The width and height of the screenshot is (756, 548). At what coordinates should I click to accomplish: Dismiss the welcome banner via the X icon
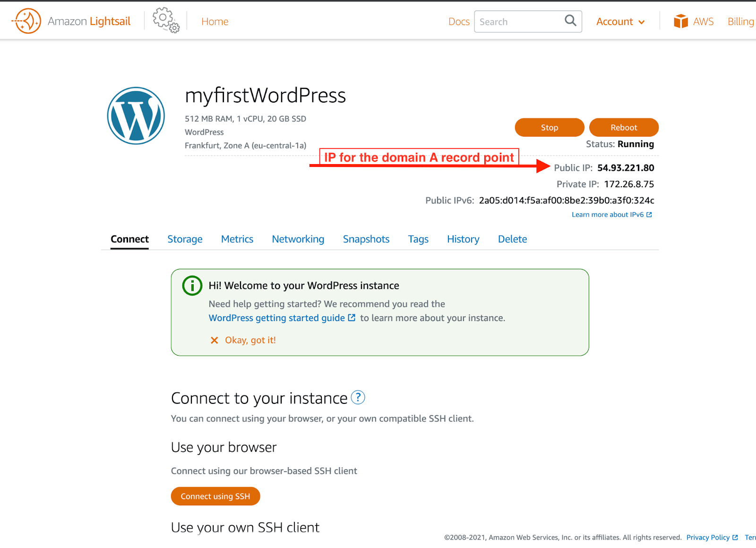(214, 340)
